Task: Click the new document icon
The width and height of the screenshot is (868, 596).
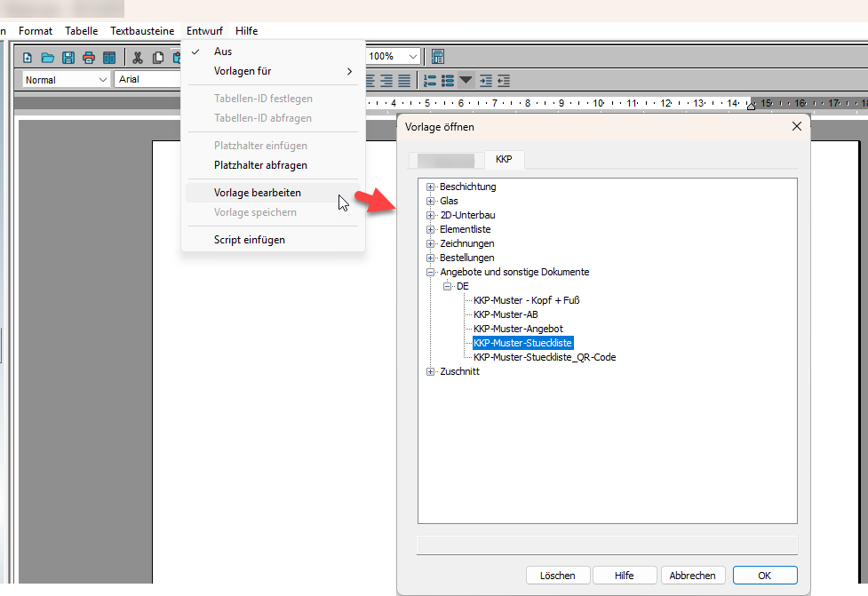Action: click(28, 58)
